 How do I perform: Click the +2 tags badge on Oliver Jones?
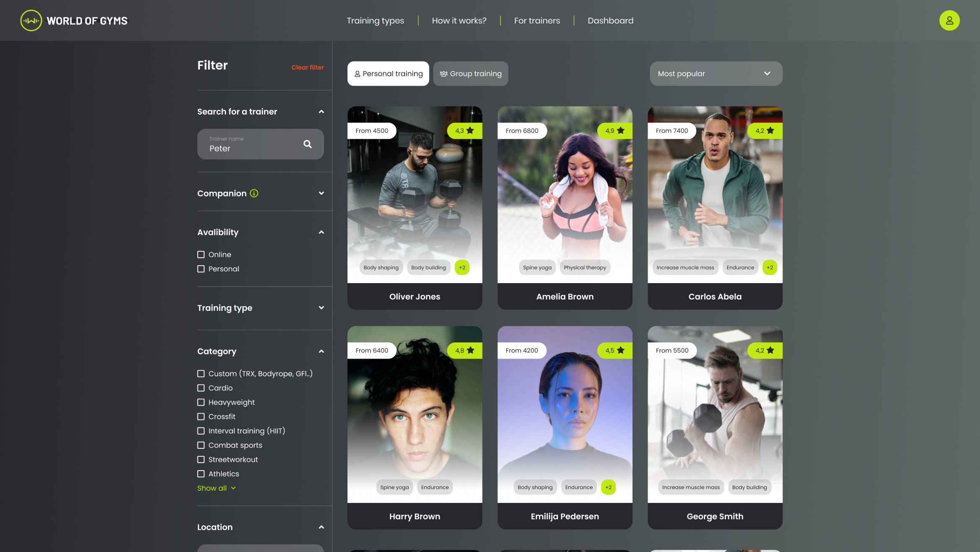(x=462, y=268)
